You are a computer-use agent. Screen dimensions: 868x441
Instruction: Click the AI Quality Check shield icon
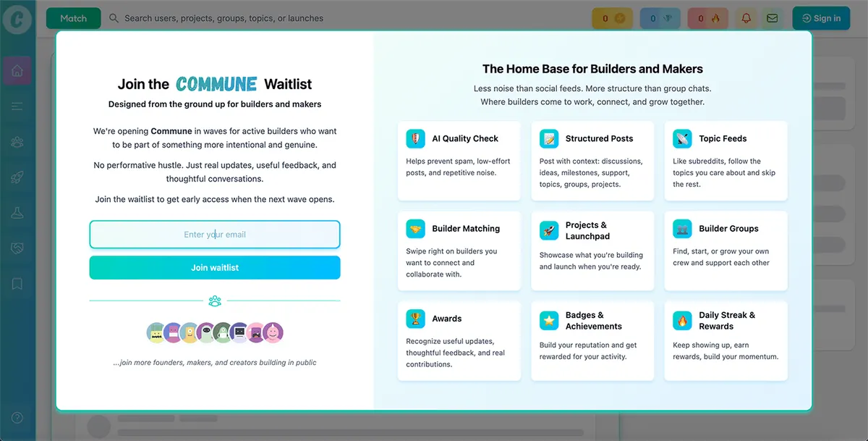(x=416, y=138)
